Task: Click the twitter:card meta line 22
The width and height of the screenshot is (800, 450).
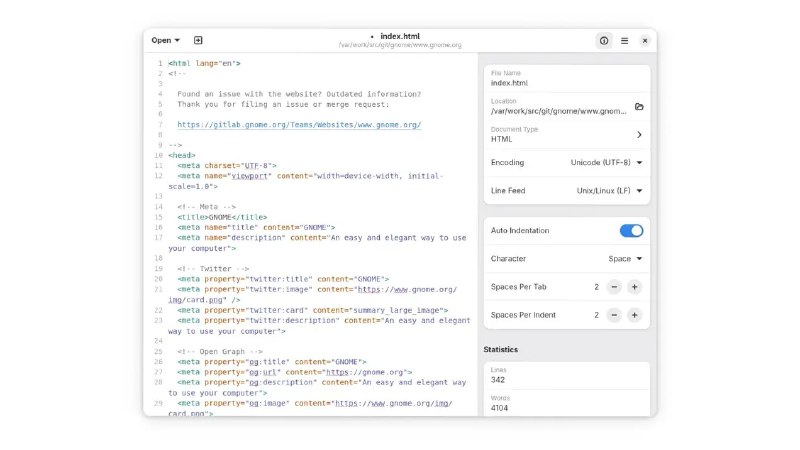Action: coord(313,310)
